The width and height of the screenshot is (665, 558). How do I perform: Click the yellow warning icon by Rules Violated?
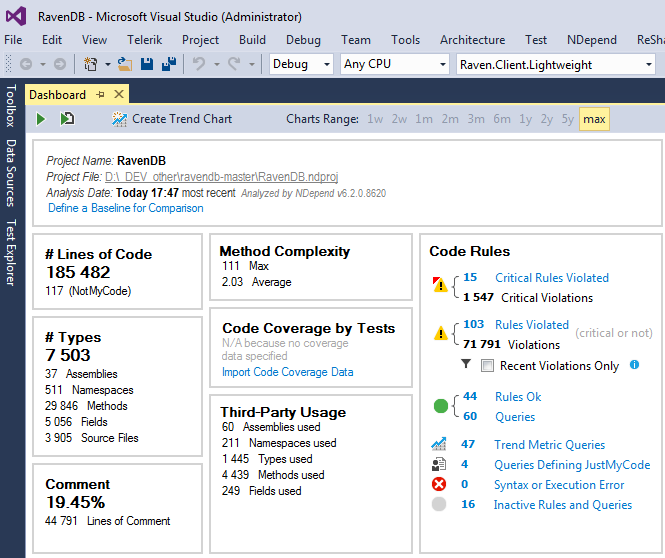(441, 333)
